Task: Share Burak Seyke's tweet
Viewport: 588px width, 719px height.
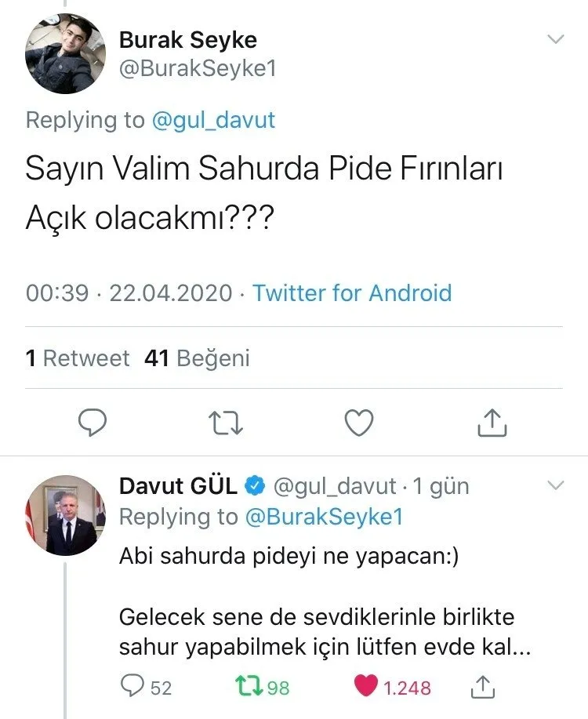Action: click(x=492, y=423)
